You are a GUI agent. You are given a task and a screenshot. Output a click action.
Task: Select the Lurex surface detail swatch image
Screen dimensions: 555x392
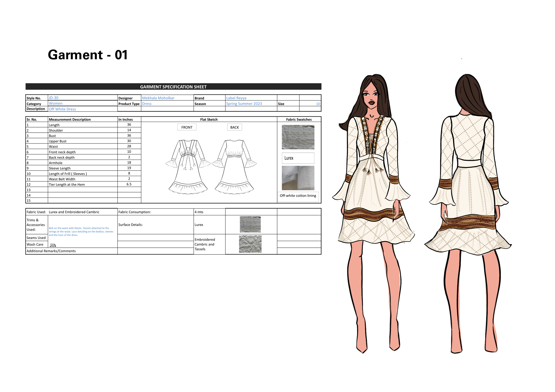250,224
